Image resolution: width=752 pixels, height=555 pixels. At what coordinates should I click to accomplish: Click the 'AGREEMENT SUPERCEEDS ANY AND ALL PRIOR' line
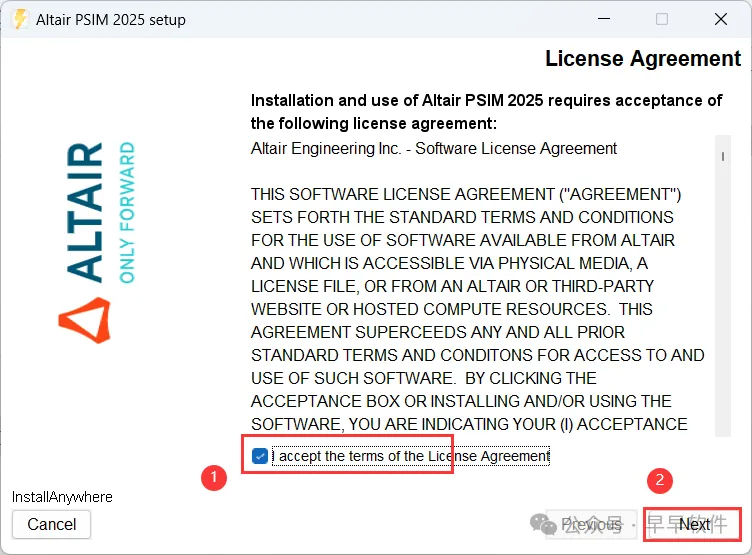pyautogui.click(x=438, y=332)
